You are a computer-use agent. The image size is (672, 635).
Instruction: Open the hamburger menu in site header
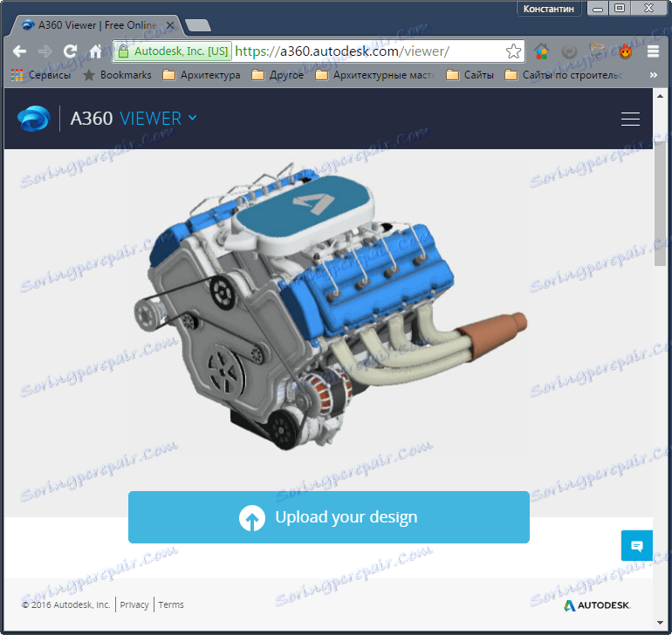[x=630, y=119]
